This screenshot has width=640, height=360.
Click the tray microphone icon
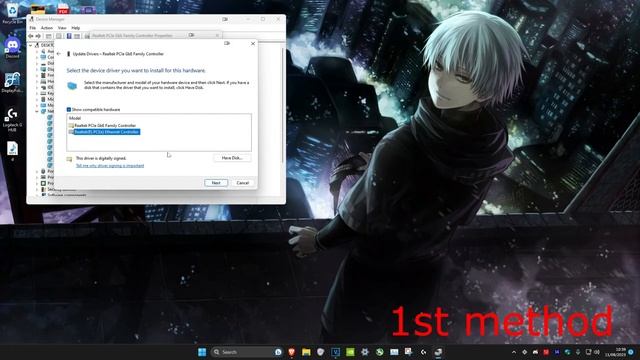pos(578,352)
